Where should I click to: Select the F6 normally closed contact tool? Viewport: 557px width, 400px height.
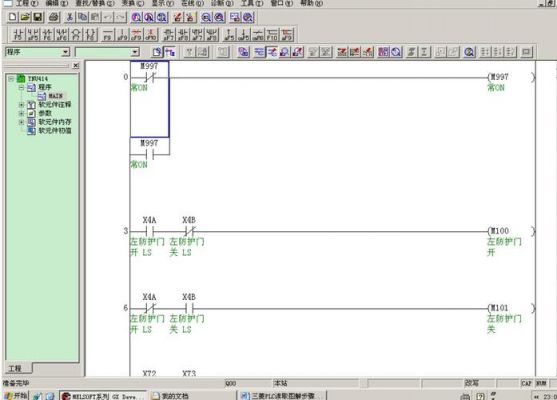[x=47, y=35]
